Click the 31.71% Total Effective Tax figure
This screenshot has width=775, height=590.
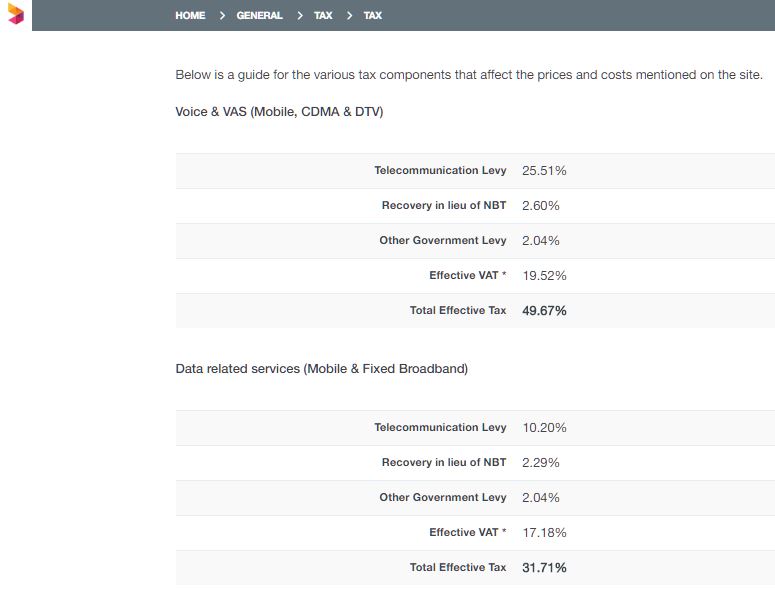coord(544,567)
